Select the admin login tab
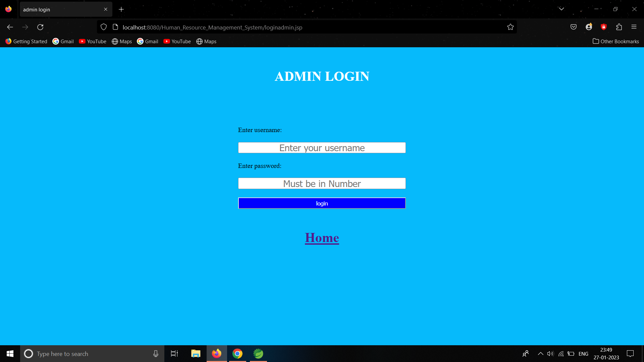 [x=60, y=9]
